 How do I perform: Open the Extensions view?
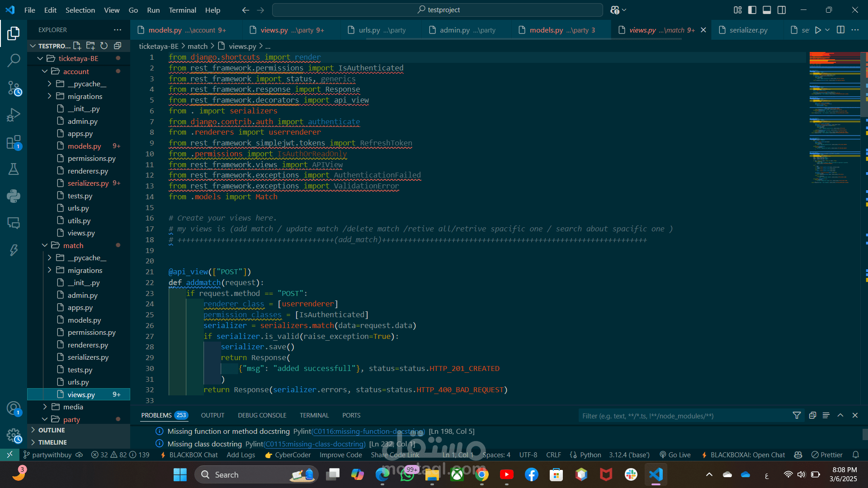tap(14, 142)
